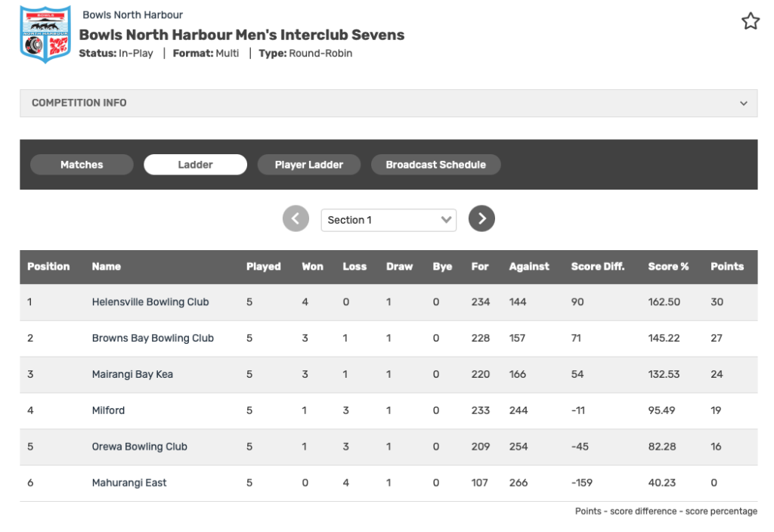Click Milford's points total 19
This screenshot has height=532, width=774.
[x=716, y=410]
